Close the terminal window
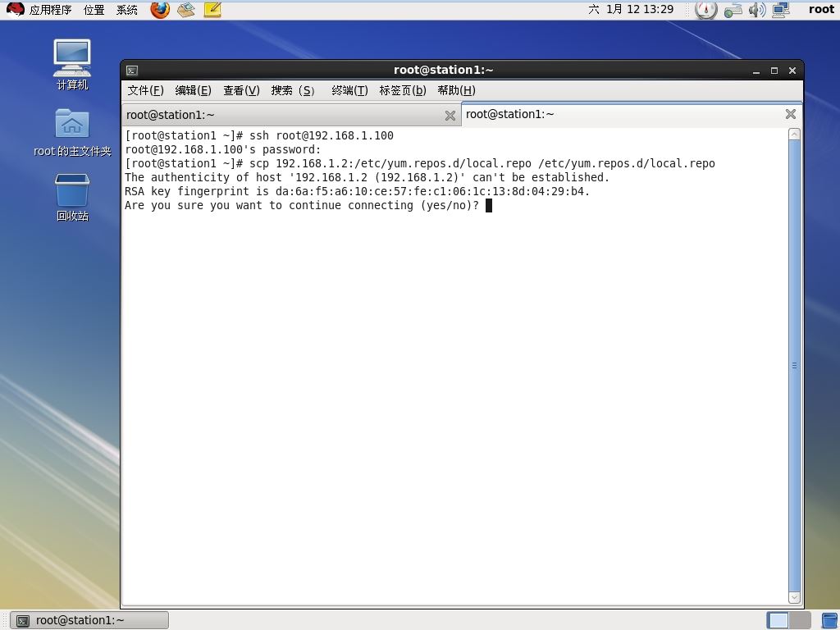Screen dimensions: 840x630 (792, 71)
